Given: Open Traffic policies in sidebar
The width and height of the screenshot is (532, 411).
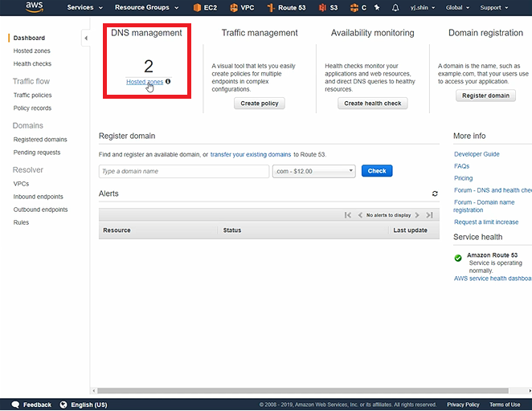Looking at the screenshot, I should [33, 96].
